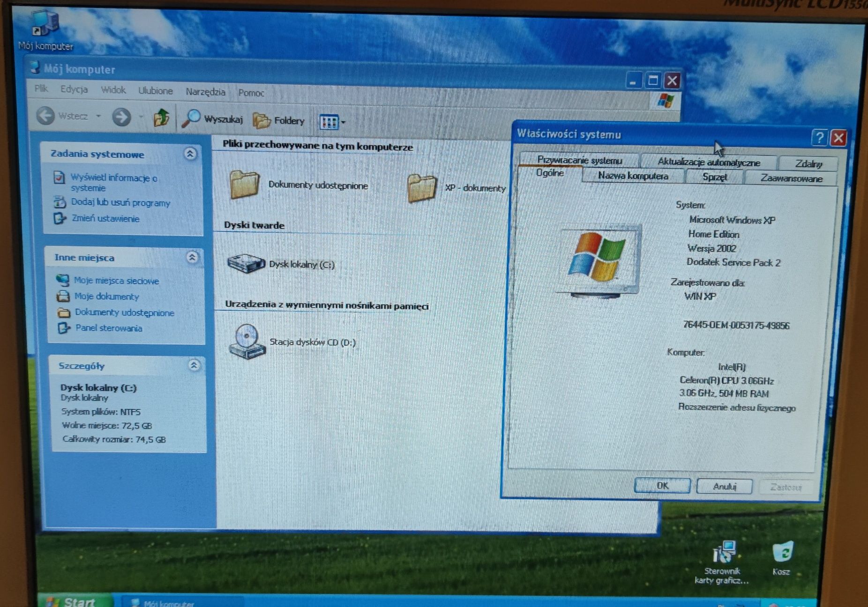
Task: Open the Pomoc menu
Action: point(251,93)
